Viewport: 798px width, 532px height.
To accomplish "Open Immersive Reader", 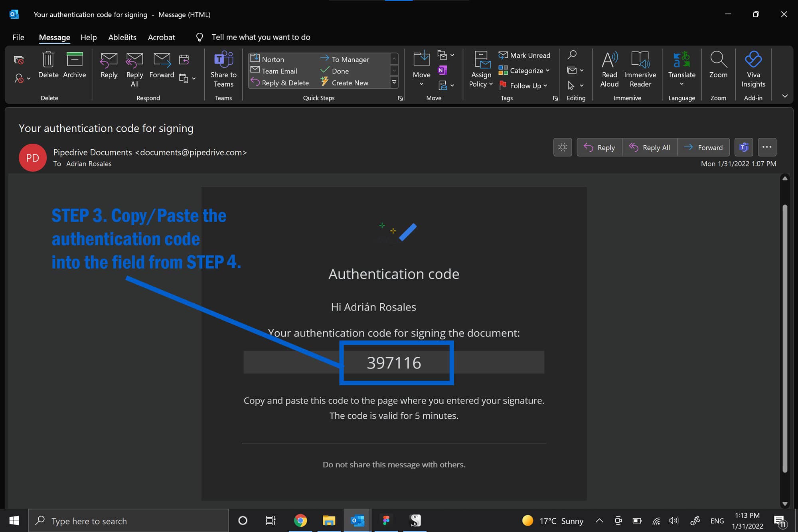I will (640, 69).
